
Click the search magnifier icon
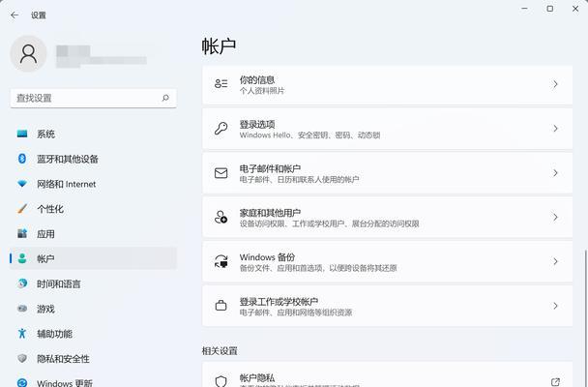point(165,98)
